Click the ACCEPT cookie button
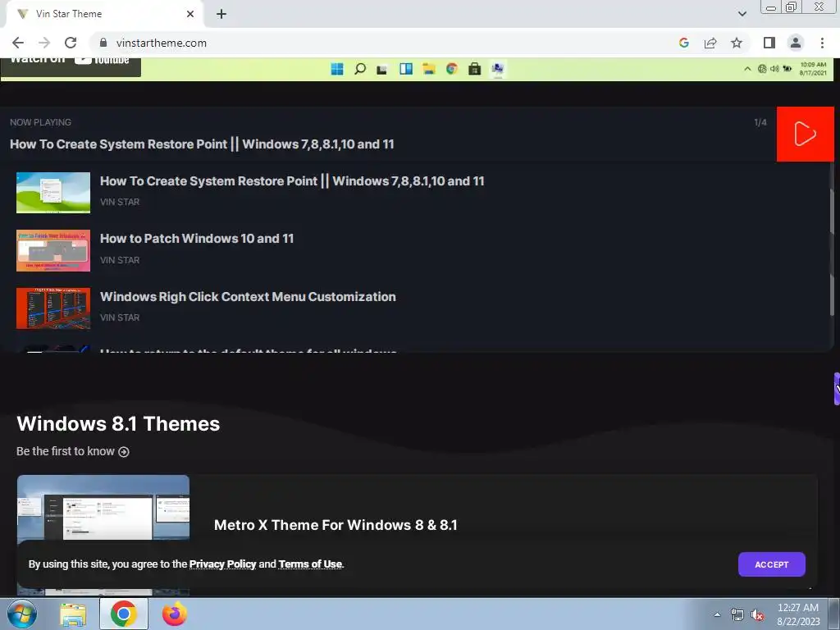Viewport: 840px width, 630px height. (771, 564)
